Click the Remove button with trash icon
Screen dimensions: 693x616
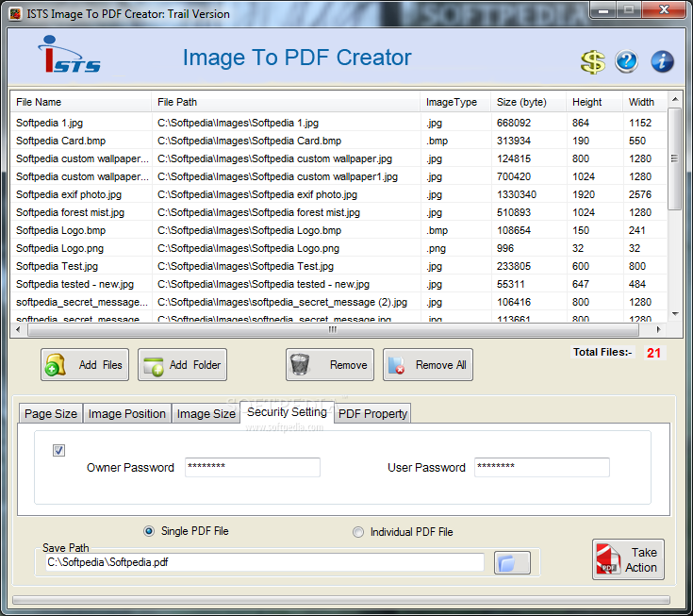330,365
